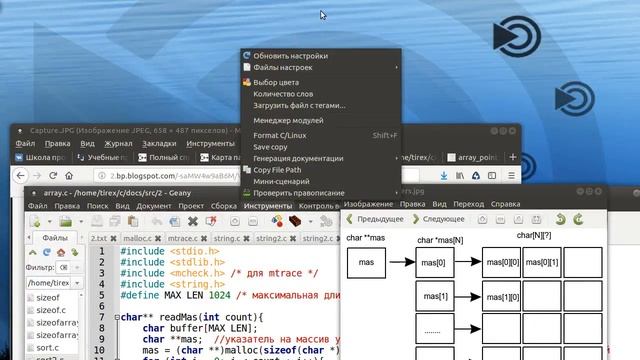Image resolution: width=640 pixels, height=360 pixels.
Task: Click the navigate back icon in Geany toolbar
Action: coord(235,221)
